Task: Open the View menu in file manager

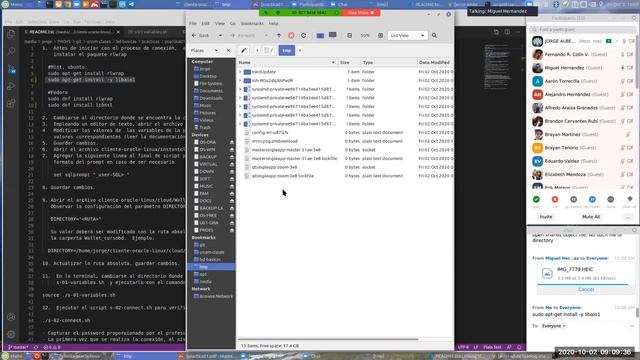Action: pyautogui.click(x=220, y=24)
